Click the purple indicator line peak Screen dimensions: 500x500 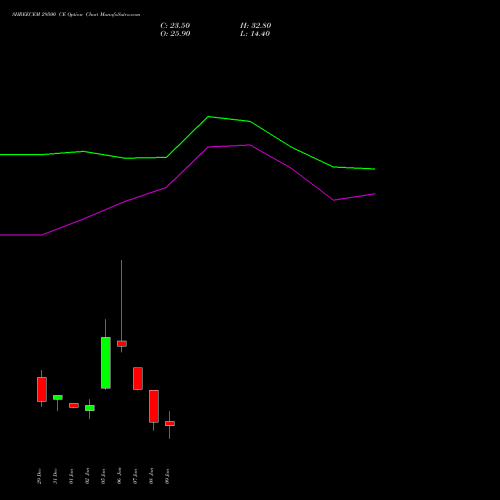(249, 145)
